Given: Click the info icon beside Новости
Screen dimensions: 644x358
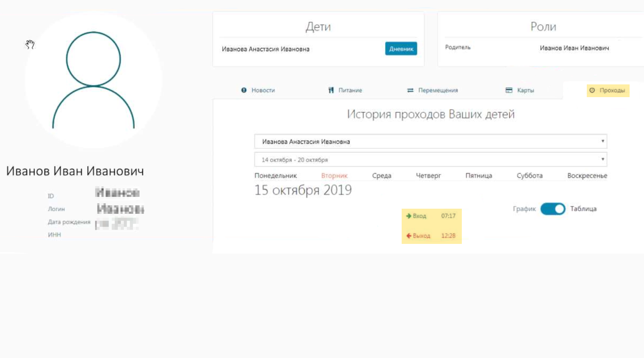Looking at the screenshot, I should coord(244,90).
